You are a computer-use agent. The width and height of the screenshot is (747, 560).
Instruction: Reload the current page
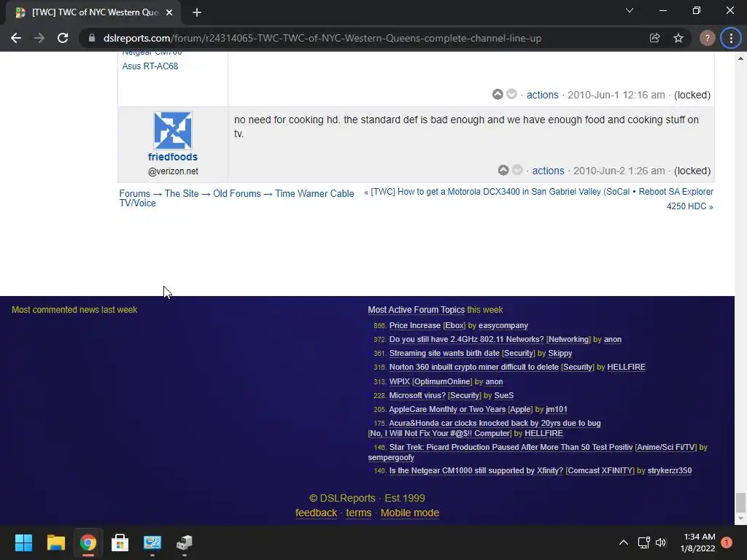tap(63, 38)
